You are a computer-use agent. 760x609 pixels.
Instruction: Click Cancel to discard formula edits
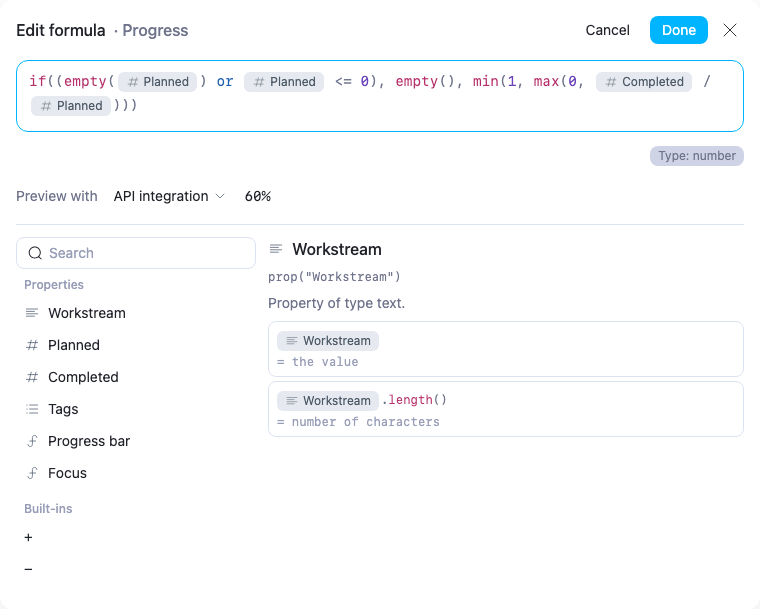[x=607, y=30]
